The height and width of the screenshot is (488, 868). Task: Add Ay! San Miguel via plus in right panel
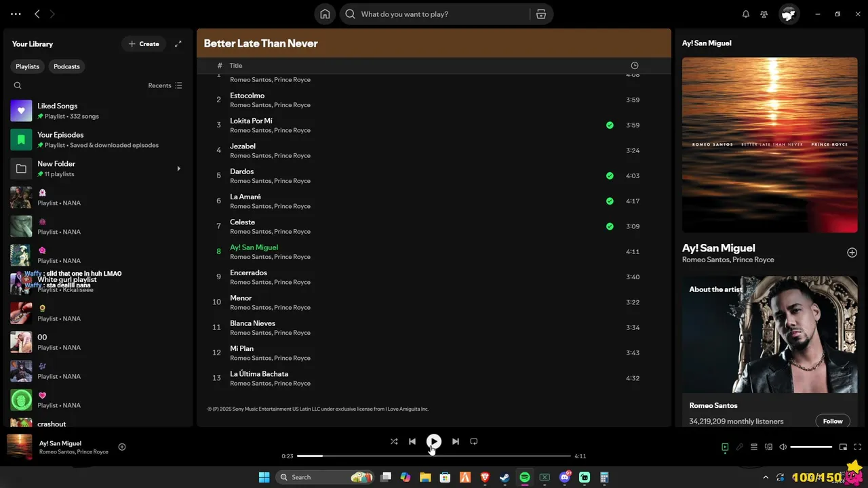click(x=852, y=253)
